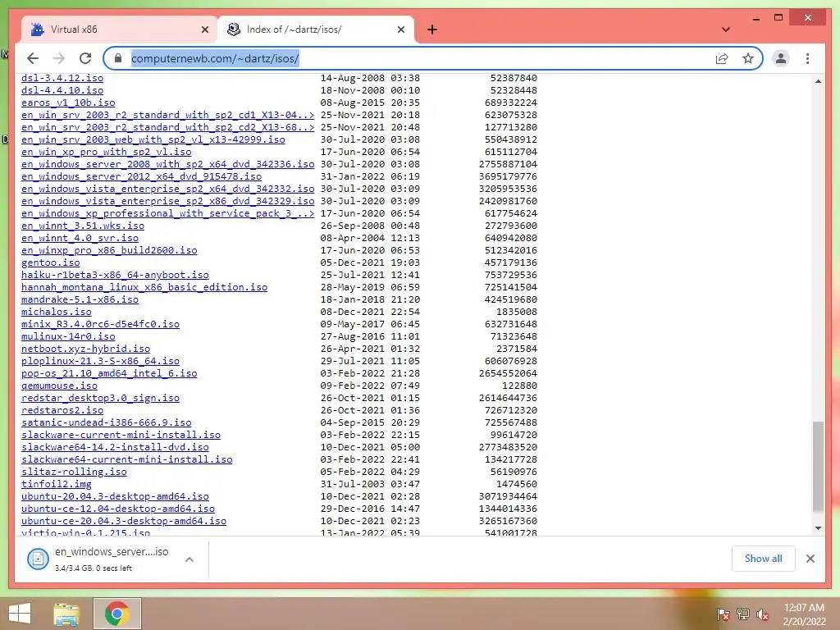Image resolution: width=840 pixels, height=630 pixels.
Task: Click mulinux-14r0.iso link
Action: (68, 337)
